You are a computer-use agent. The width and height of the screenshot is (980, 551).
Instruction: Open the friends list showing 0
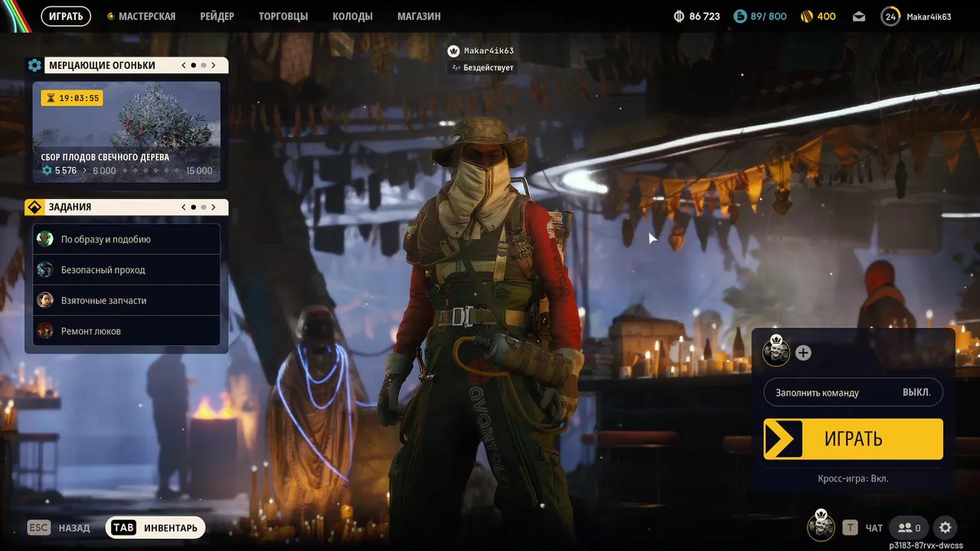click(910, 527)
